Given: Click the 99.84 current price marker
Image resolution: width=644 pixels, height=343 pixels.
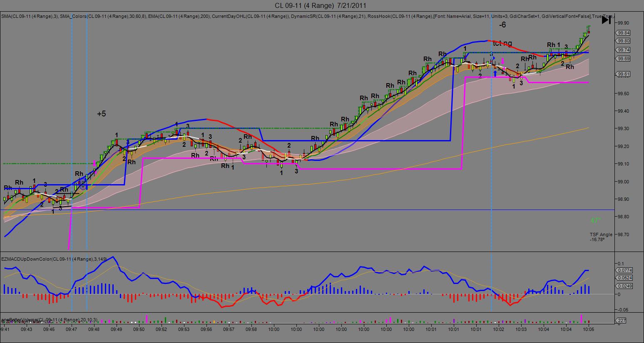Looking at the screenshot, I should [624, 33].
